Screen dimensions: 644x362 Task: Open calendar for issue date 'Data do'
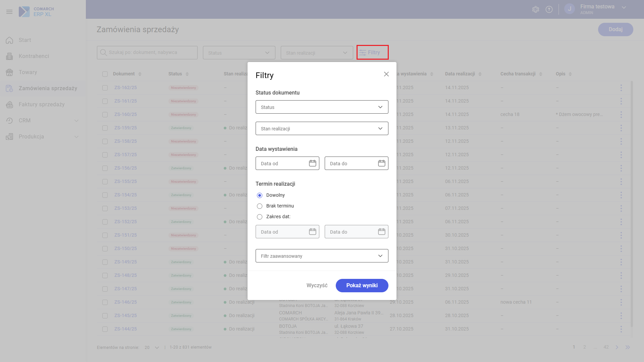[x=381, y=163]
